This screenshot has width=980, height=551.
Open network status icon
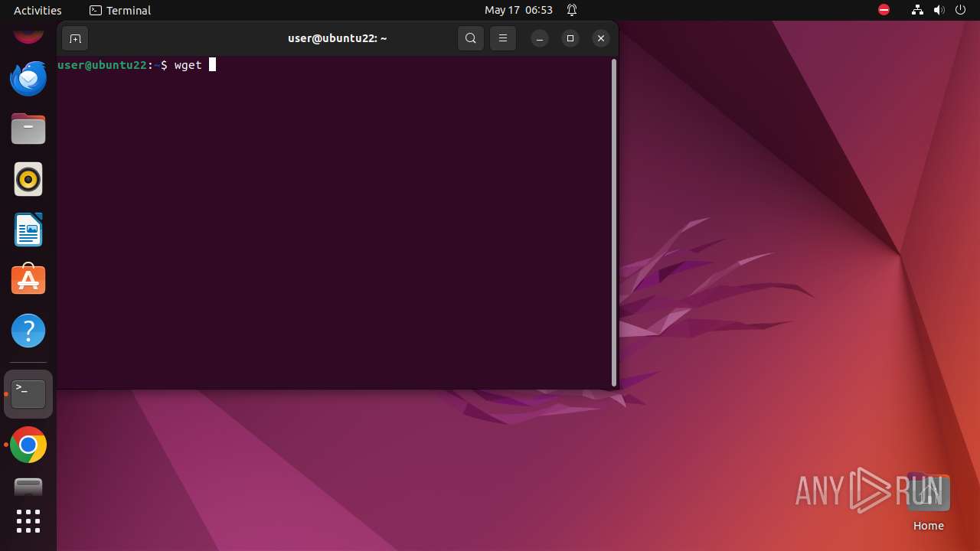917,10
